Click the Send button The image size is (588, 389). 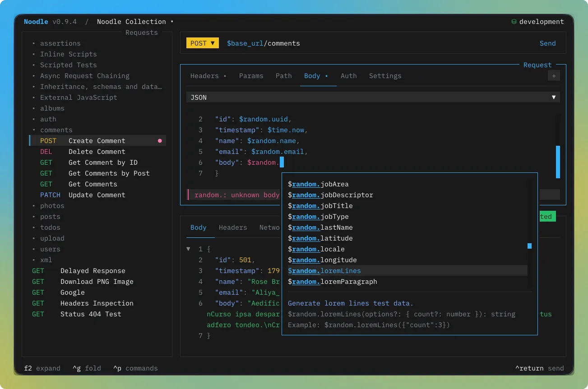547,43
